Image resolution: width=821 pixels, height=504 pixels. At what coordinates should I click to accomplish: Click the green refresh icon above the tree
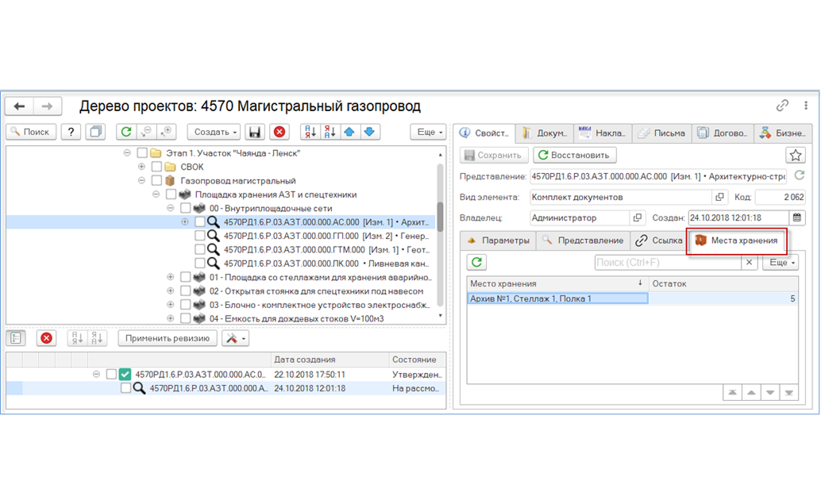[x=126, y=132]
